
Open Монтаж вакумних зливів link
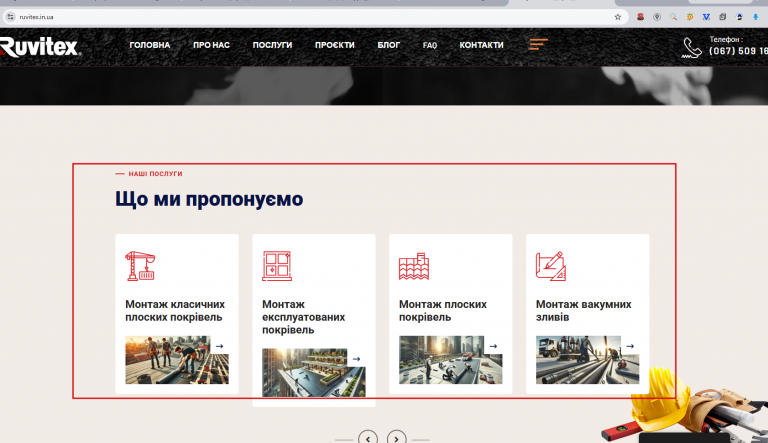583,311
